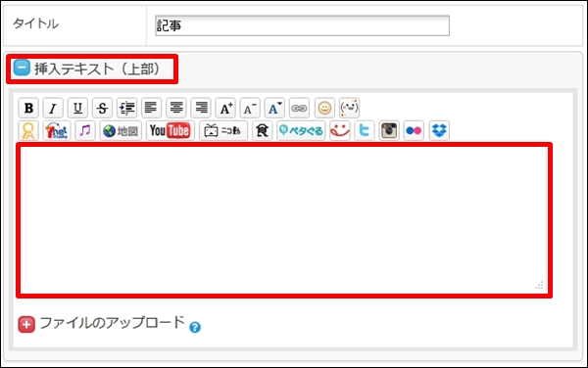Collapse the 挿入テキスト（上部） section

click(x=22, y=69)
